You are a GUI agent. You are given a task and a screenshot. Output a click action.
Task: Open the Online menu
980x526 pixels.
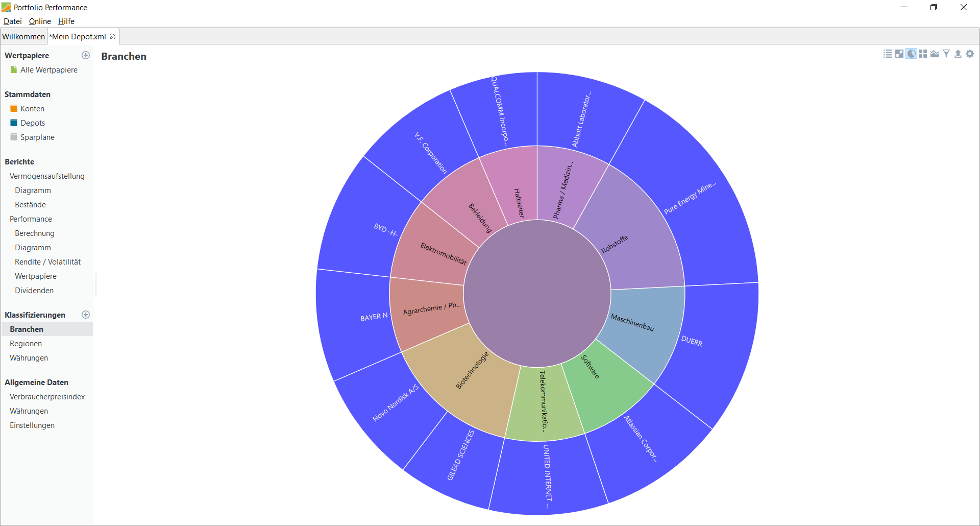coord(40,21)
